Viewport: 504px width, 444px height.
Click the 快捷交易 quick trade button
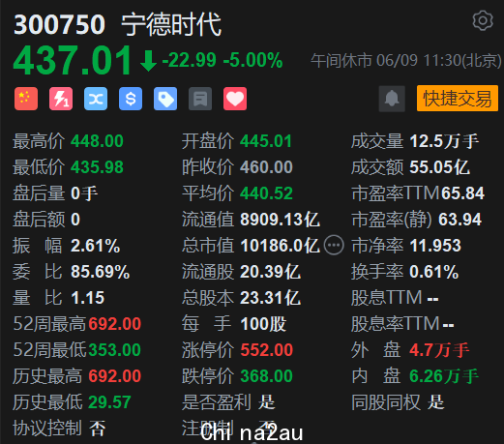[x=458, y=99]
